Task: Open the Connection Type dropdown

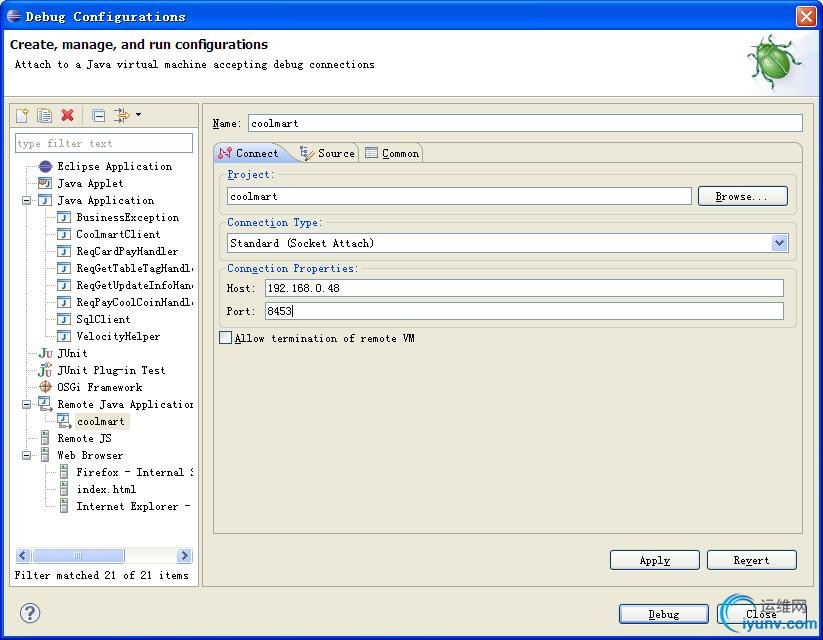Action: (x=779, y=243)
